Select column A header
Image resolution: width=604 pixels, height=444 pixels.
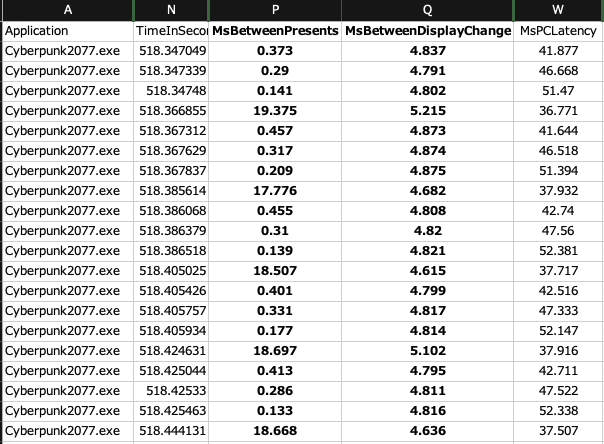click(66, 10)
